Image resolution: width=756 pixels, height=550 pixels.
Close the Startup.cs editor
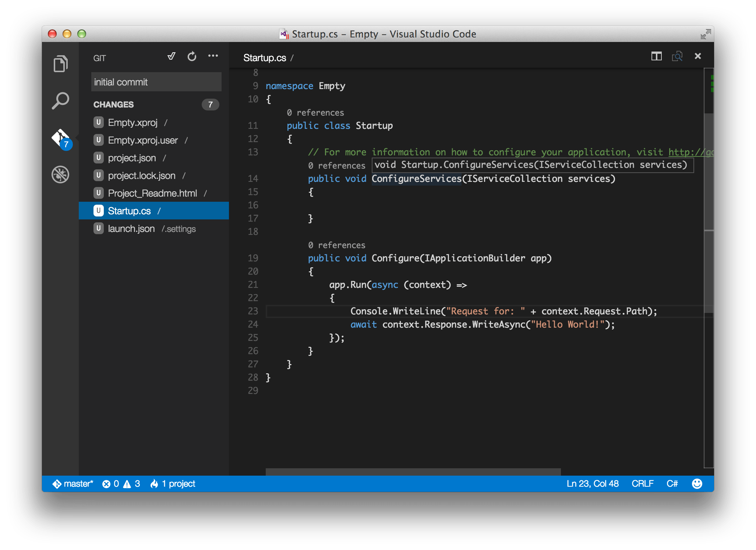click(698, 56)
